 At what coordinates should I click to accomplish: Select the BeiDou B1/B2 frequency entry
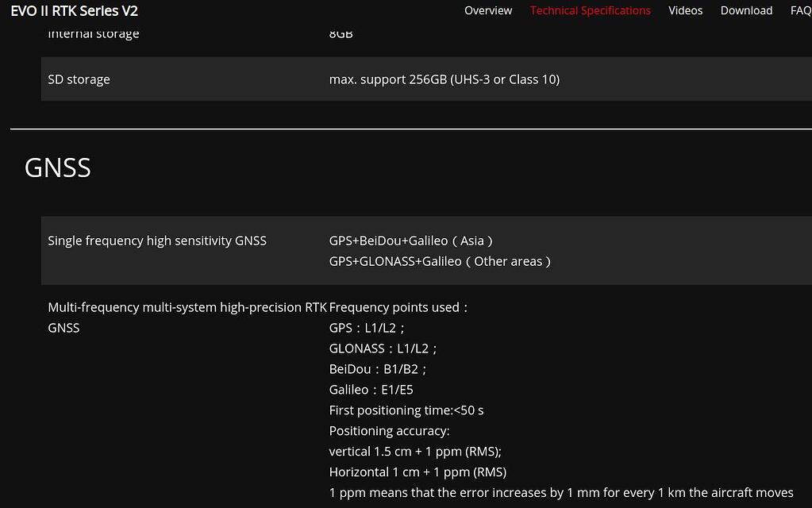coord(377,368)
